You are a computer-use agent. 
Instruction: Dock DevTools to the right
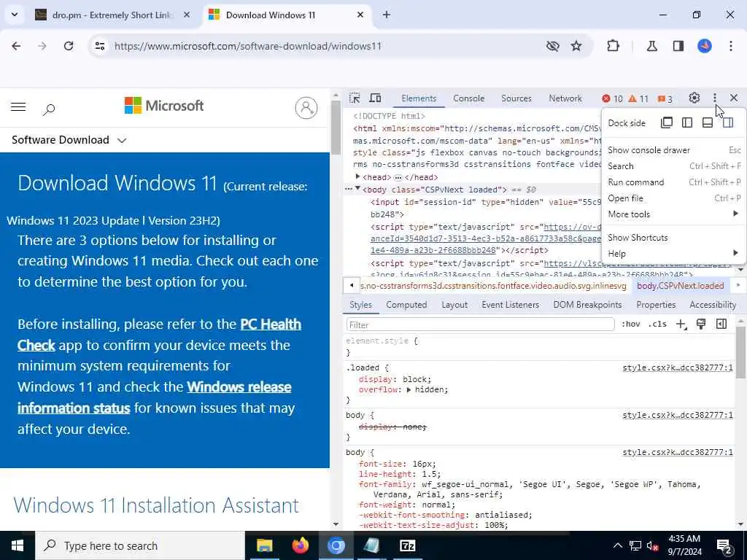click(728, 122)
